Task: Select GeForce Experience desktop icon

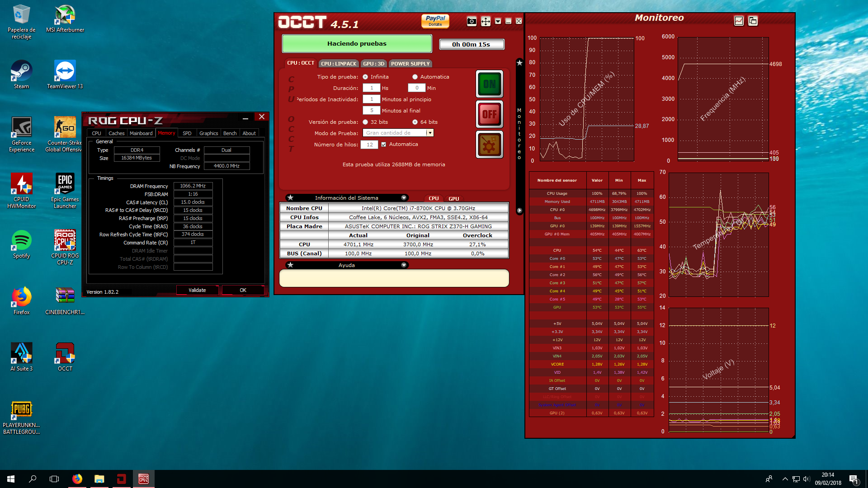Action: tap(21, 135)
